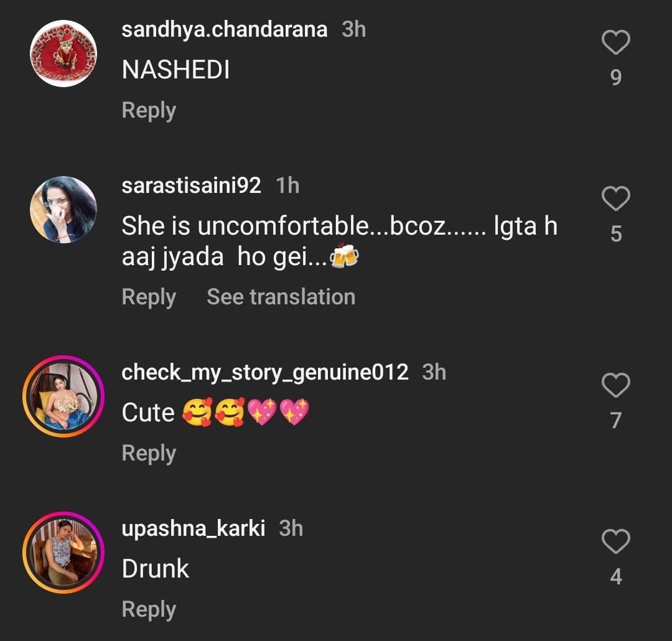Open upashna_karki's story ring avatar
672x641 pixels.
(x=63, y=553)
